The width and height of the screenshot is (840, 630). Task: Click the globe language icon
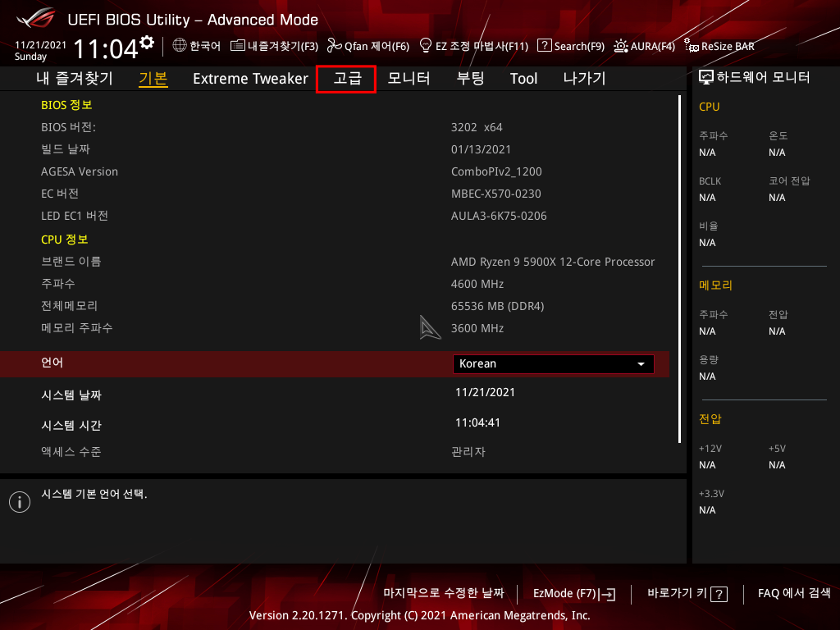[x=180, y=46]
